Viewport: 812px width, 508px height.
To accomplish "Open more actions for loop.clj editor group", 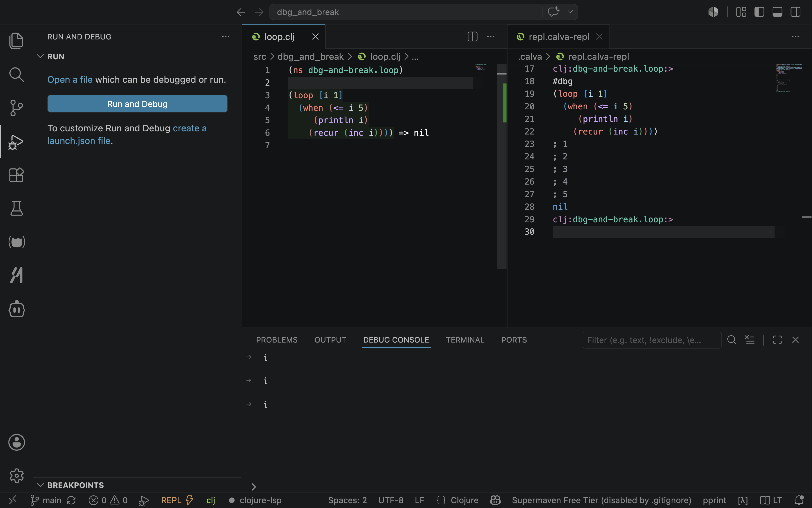I will [491, 36].
